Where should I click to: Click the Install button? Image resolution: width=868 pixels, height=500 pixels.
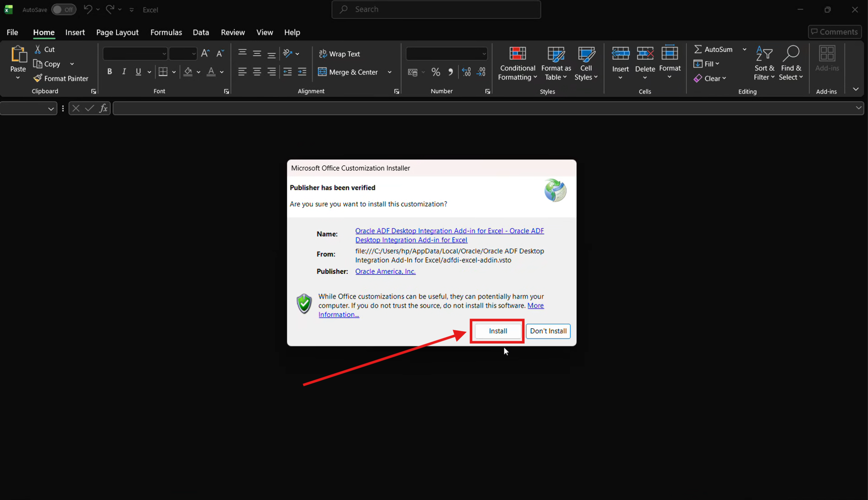(x=497, y=331)
